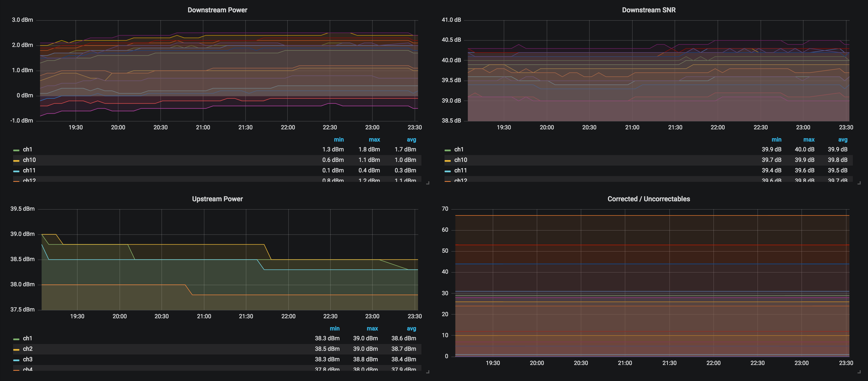Sort Upstream Power legend by max column

[372, 329]
